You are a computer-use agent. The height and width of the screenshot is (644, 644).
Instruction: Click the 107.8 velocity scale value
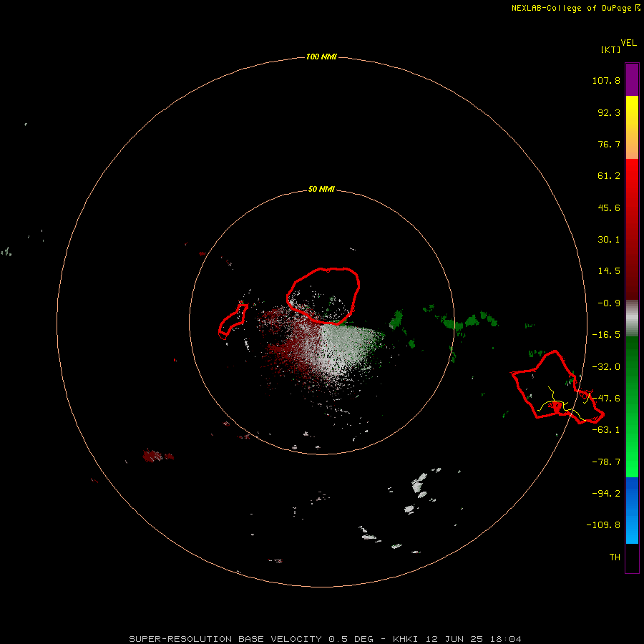coord(606,80)
